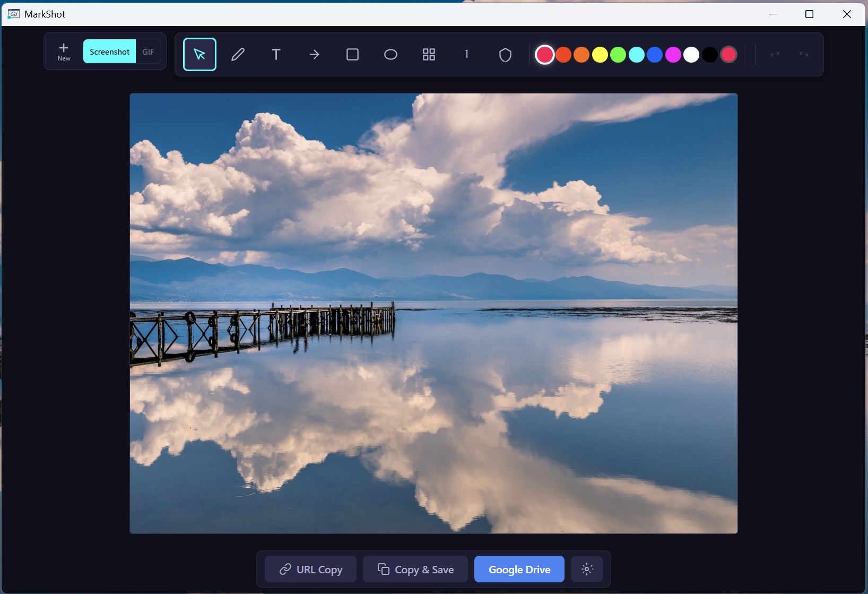This screenshot has height=594, width=868.
Task: Select the Rectangle shape tool
Action: [x=353, y=54]
